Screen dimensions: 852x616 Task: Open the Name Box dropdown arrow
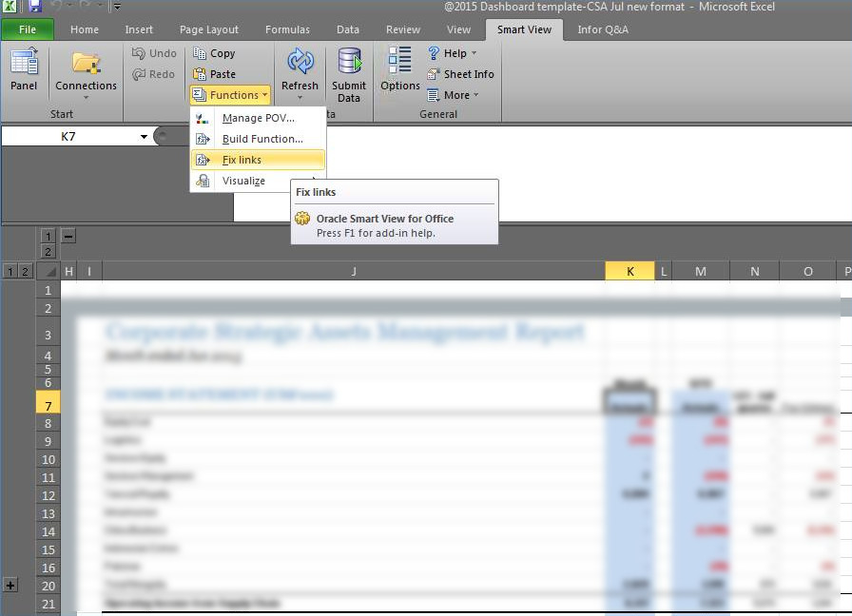pyautogui.click(x=144, y=136)
